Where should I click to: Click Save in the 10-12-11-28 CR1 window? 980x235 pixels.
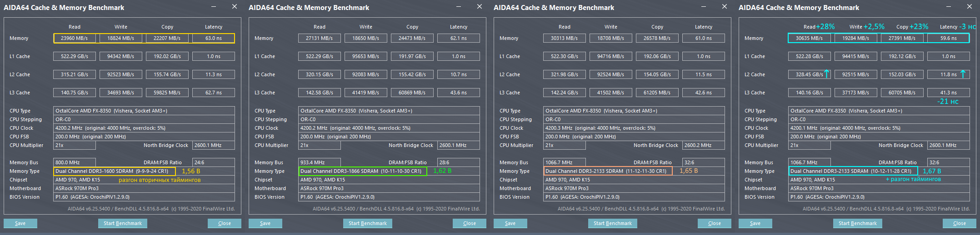[x=755, y=223]
